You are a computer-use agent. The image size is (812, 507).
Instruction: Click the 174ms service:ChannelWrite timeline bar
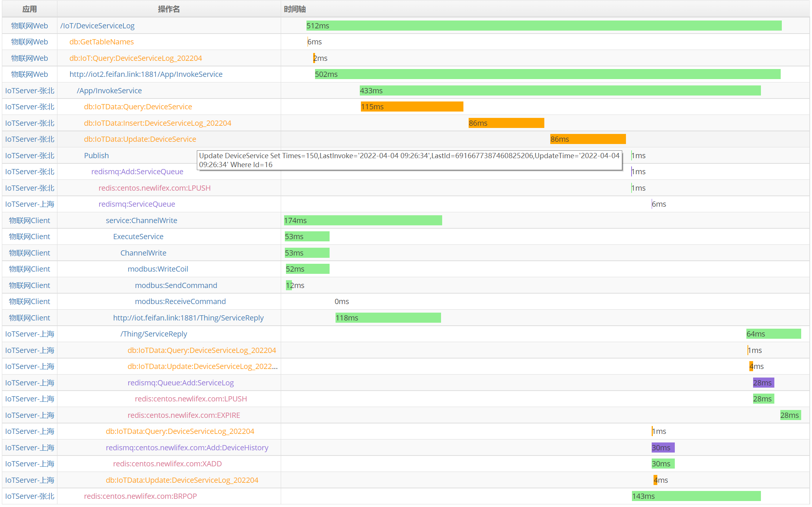[362, 220]
